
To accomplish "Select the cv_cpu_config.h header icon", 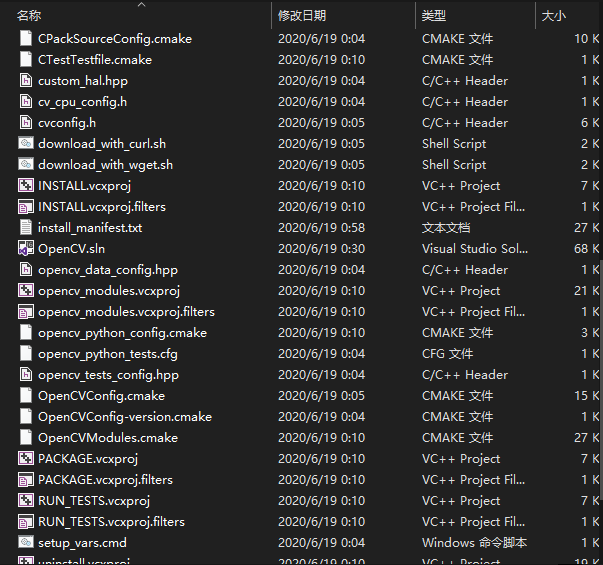I will click(26, 102).
